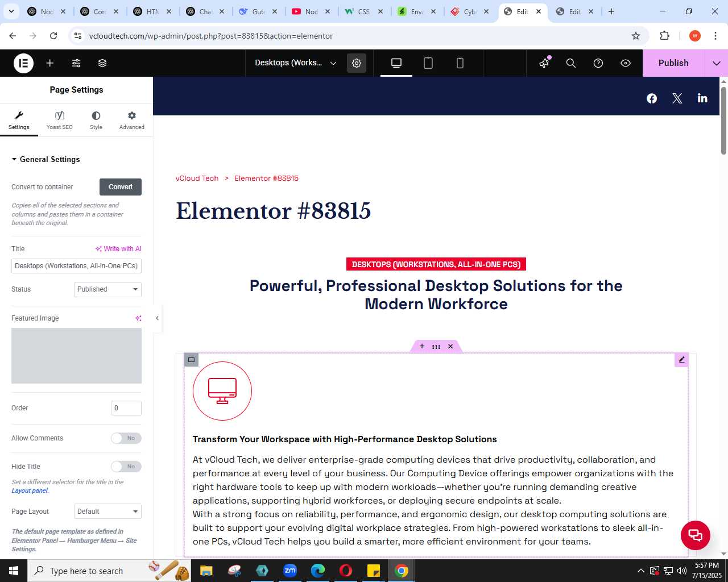
Task: Open Opera from the taskbar
Action: 346,571
